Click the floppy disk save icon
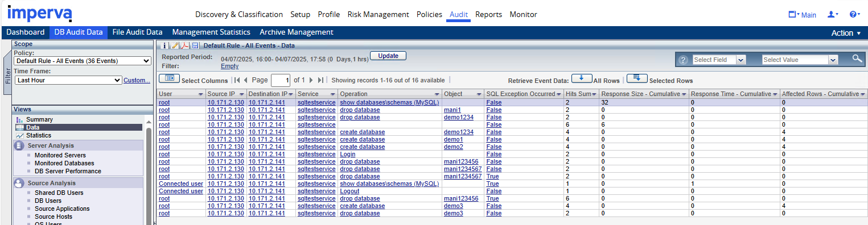This screenshot has width=868, height=225. [x=195, y=45]
